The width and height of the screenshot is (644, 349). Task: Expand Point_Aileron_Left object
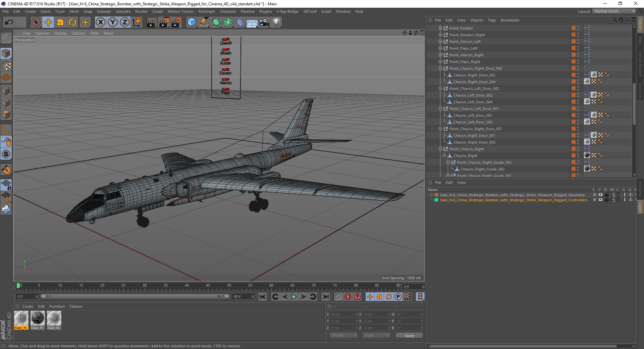[440, 42]
